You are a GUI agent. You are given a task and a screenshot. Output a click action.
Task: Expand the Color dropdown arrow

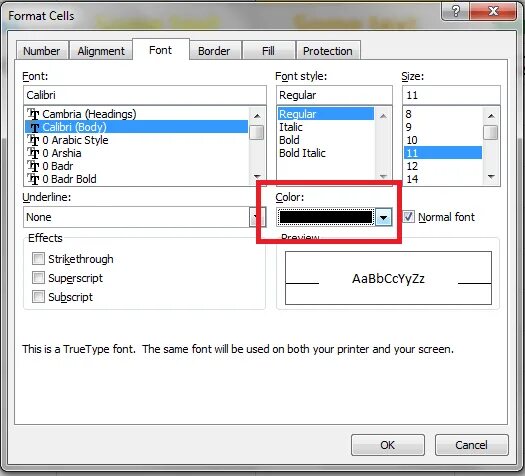383,217
